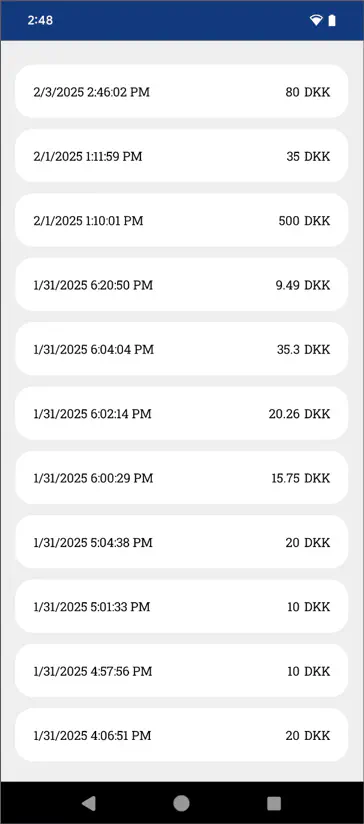Select the 15.75 DKK transaction entry
The height and width of the screenshot is (824, 364).
pyautogui.click(x=182, y=478)
